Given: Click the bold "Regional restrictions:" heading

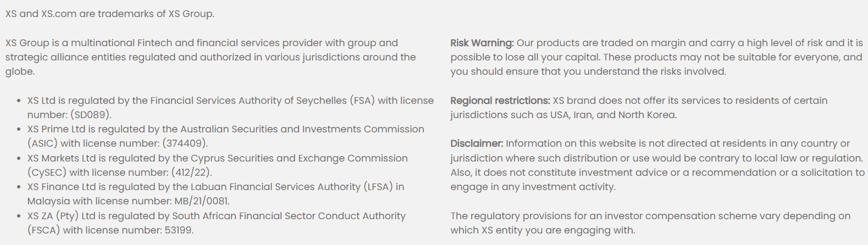Looking at the screenshot, I should (x=500, y=101).
